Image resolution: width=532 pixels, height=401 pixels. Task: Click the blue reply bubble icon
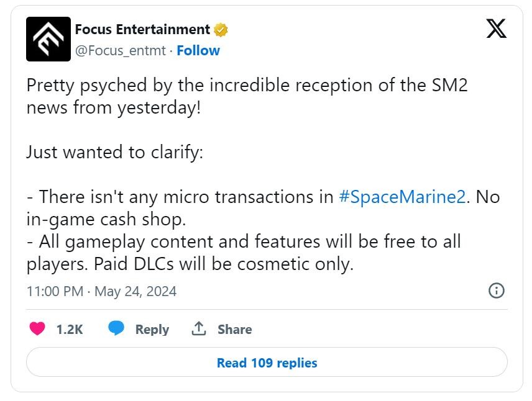click(x=116, y=329)
